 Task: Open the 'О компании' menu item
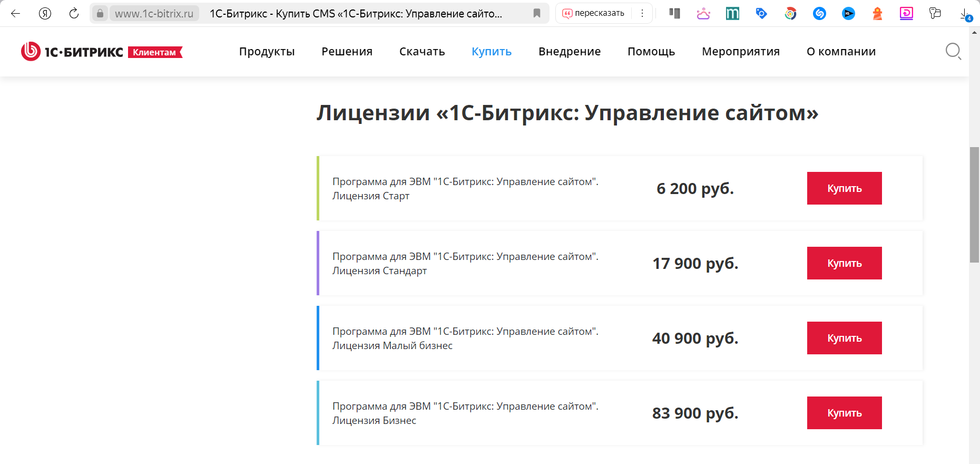point(841,52)
